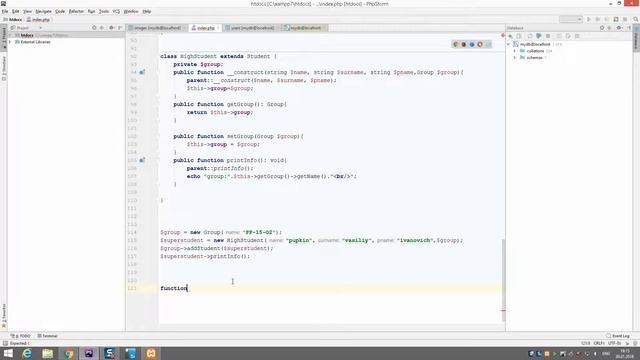
Task: Click CRLF line separator in status bar
Action: click(599, 343)
